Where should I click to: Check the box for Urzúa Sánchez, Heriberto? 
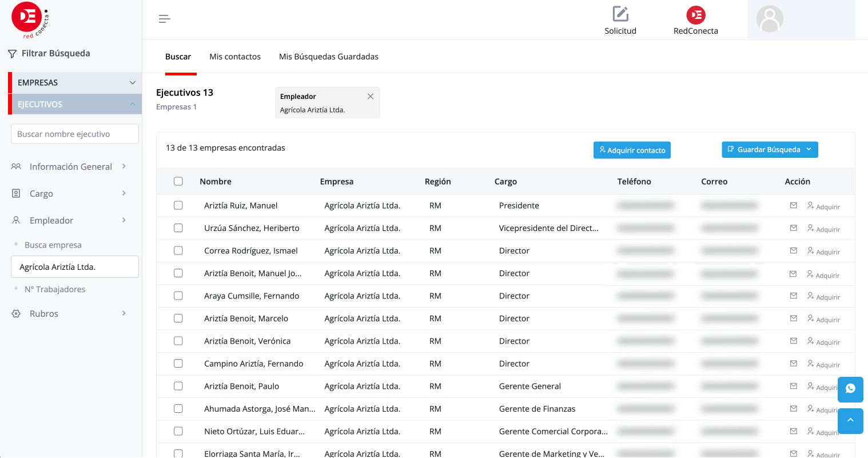coord(178,228)
